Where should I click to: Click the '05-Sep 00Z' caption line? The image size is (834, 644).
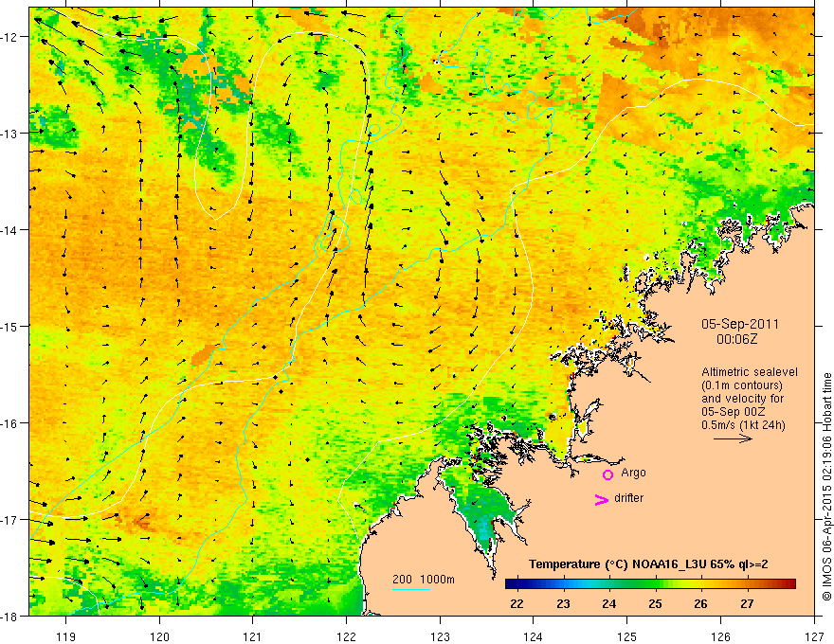tap(733, 412)
